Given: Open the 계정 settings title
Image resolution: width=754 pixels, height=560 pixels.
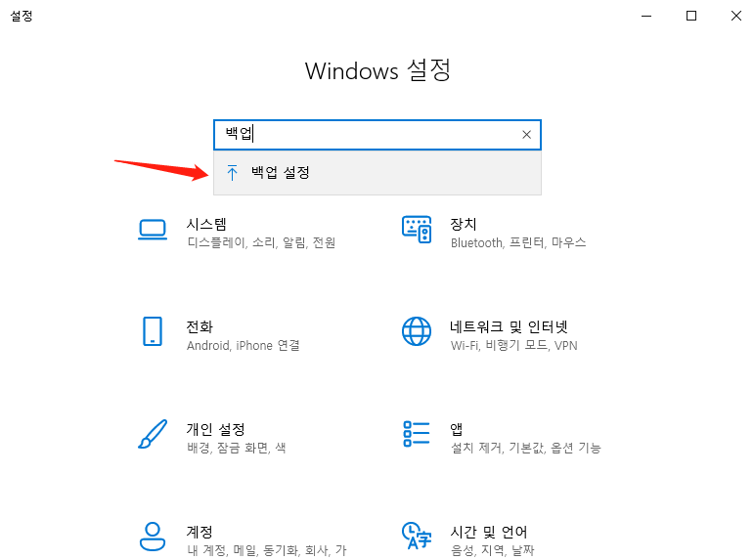Looking at the screenshot, I should [200, 532].
